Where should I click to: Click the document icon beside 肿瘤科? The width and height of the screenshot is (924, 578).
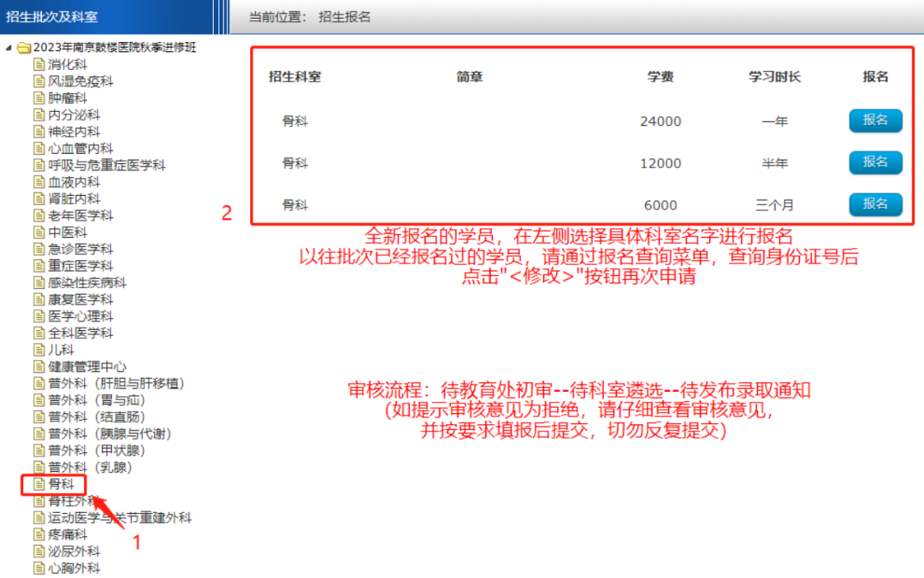39,97
